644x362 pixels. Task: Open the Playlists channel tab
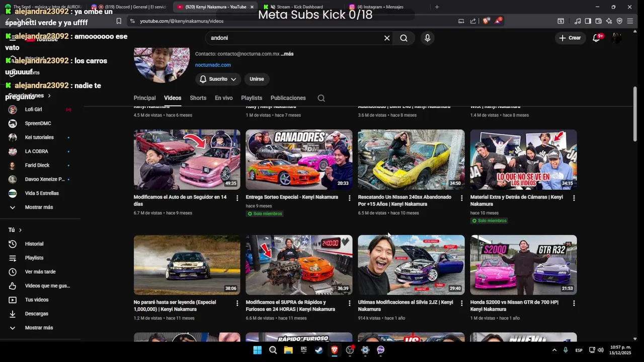pyautogui.click(x=252, y=98)
